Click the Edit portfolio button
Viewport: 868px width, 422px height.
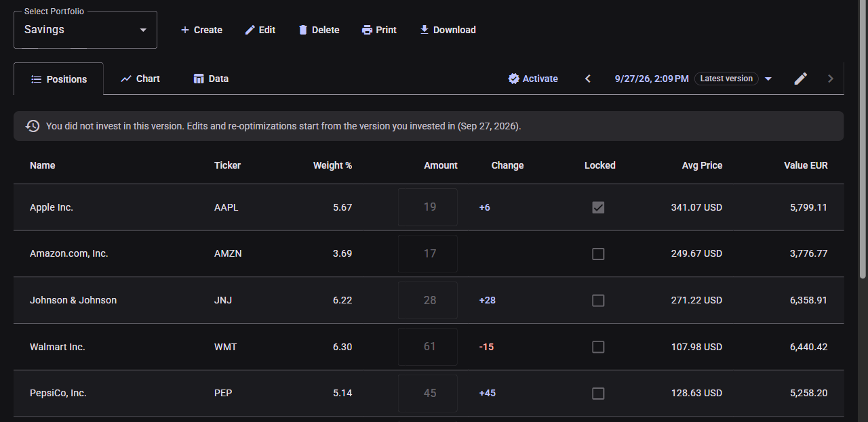tap(260, 30)
